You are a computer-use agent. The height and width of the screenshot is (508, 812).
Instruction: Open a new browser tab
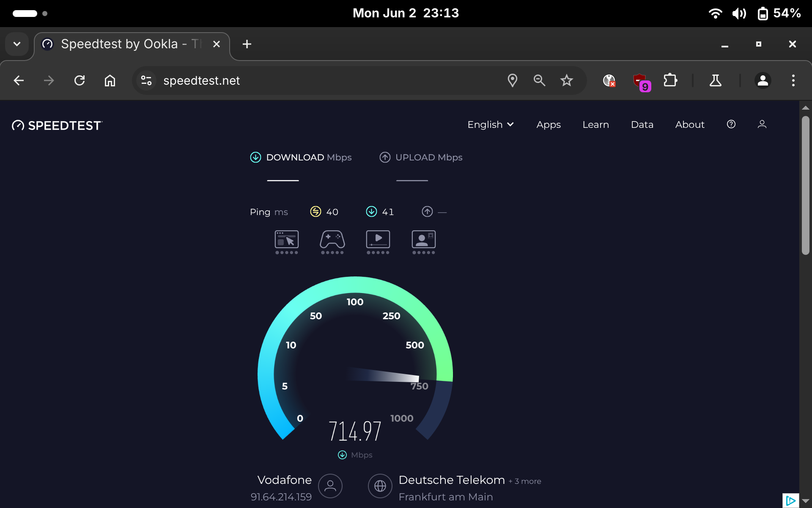pyautogui.click(x=247, y=44)
